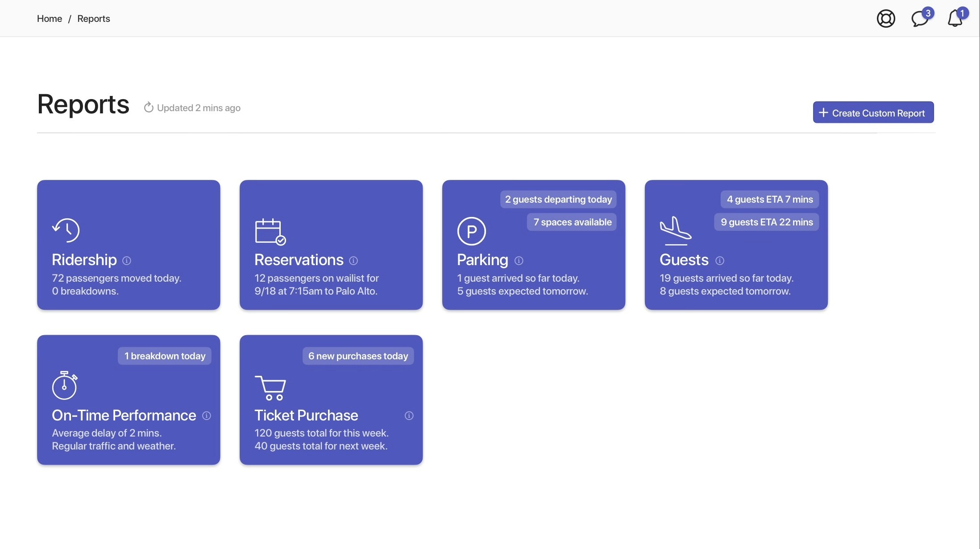
Task: Click '40 guests total for next week.' text
Action: (321, 446)
